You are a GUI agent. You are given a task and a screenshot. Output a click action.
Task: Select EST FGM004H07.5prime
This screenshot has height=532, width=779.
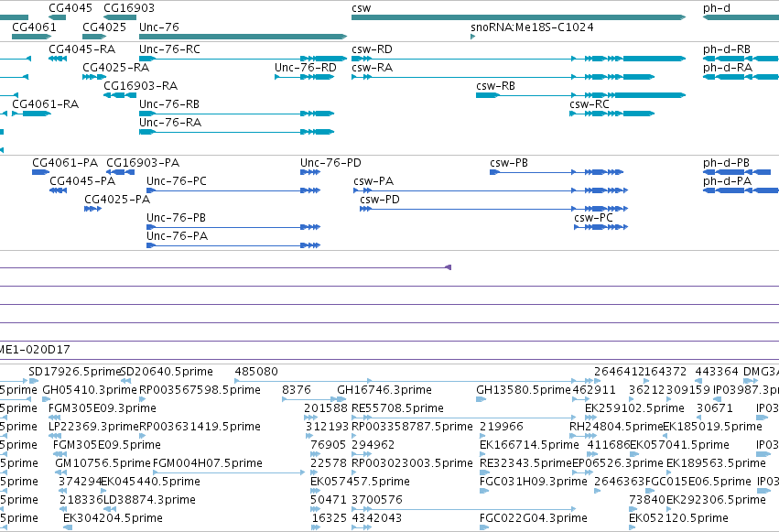tap(229, 472)
